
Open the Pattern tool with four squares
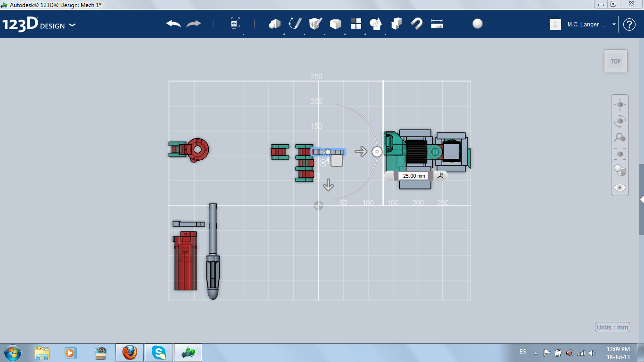(x=356, y=24)
